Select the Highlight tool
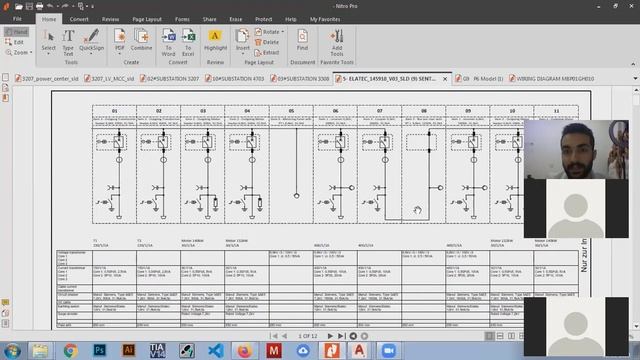The height and width of the screenshot is (360, 640). pos(215,40)
